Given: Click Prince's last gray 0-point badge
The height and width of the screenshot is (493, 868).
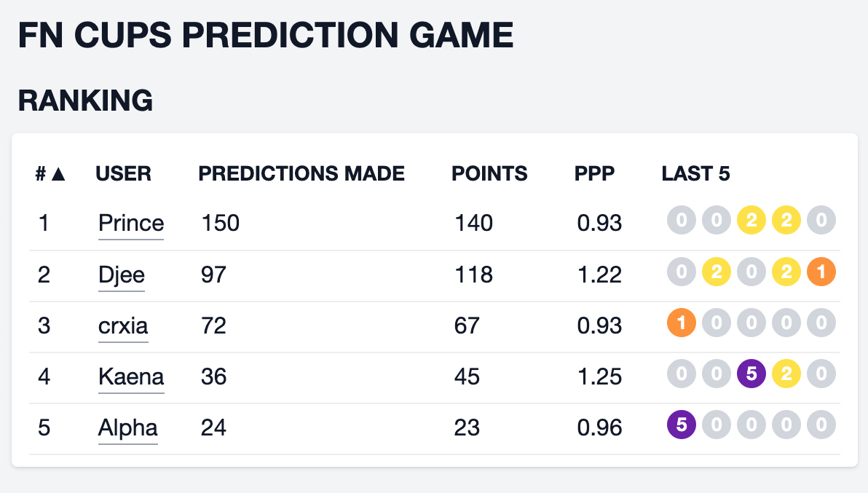Looking at the screenshot, I should (x=821, y=221).
